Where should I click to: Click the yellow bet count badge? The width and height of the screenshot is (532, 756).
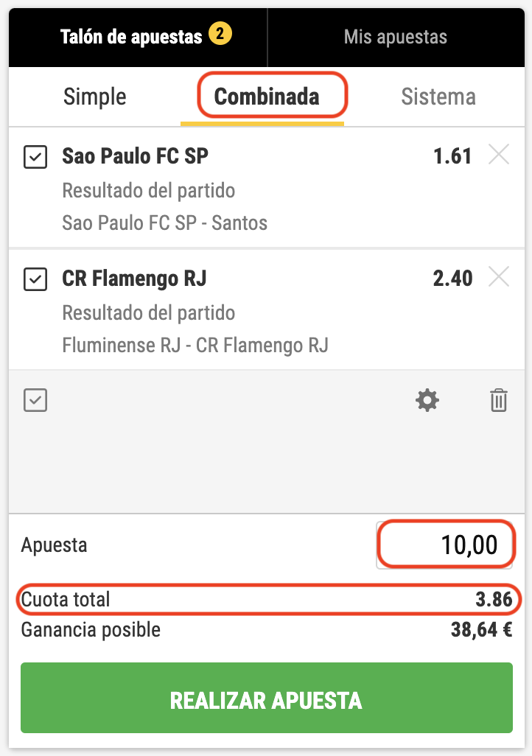(220, 34)
